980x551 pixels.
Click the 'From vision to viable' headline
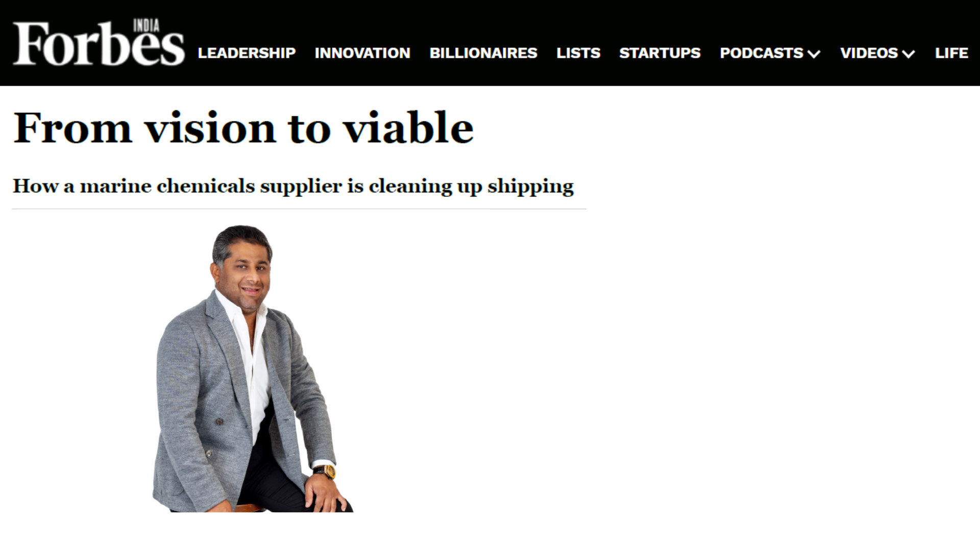[243, 128]
